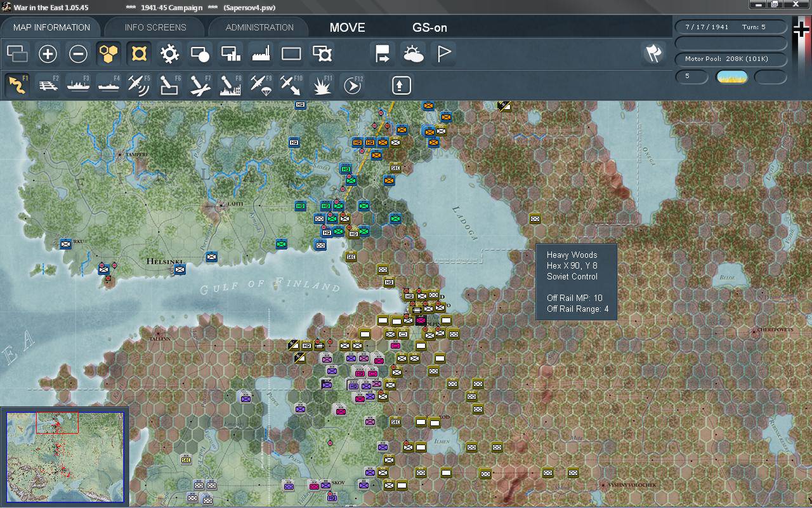Select the Soviet unit on Ladoga's east shore
This screenshot has width=812, height=508.
[535, 218]
